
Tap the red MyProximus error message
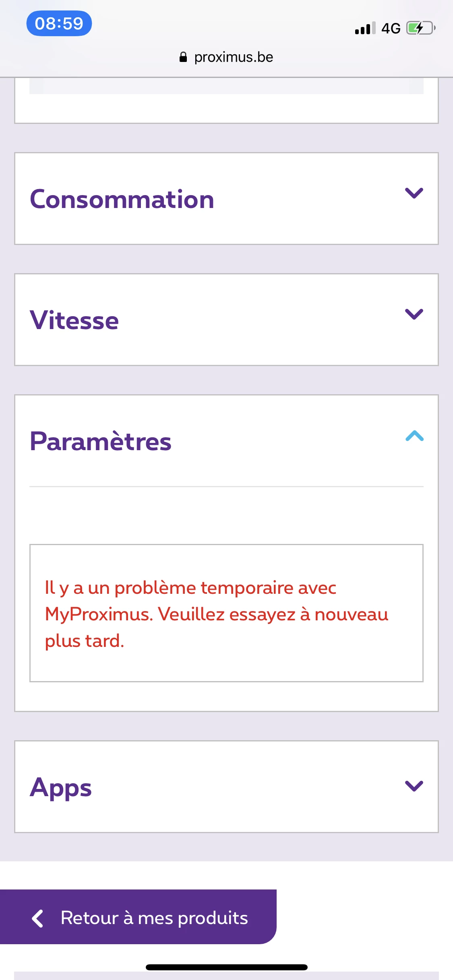pos(217,614)
